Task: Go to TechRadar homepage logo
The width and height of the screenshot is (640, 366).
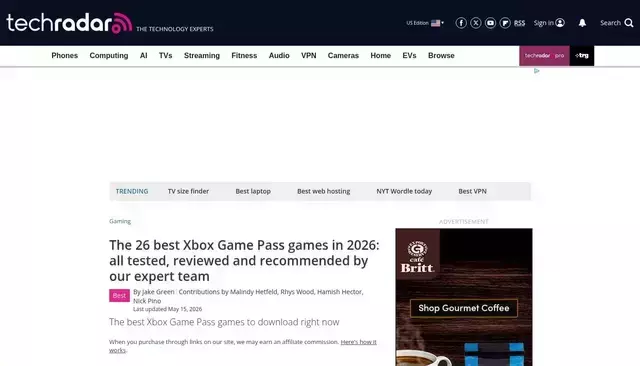Action: point(69,23)
